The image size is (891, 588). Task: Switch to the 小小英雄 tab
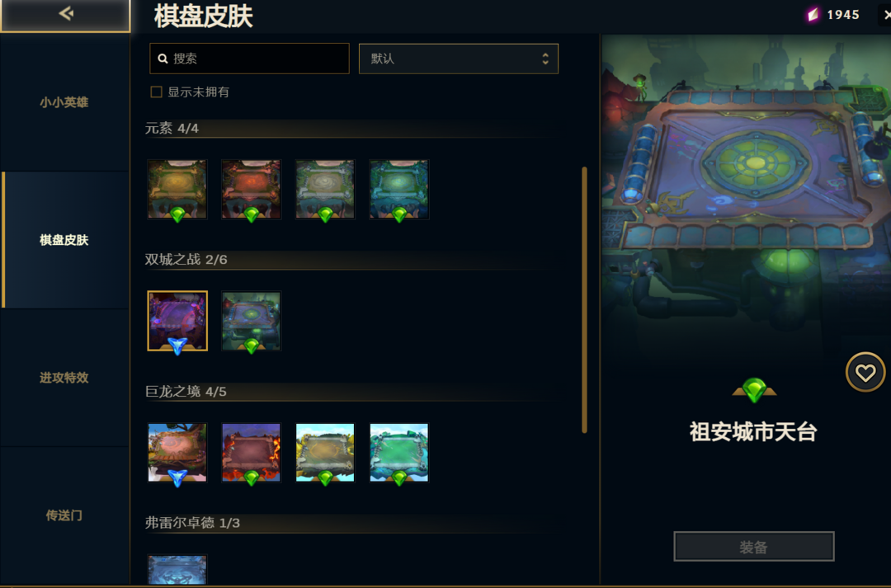[x=65, y=102]
